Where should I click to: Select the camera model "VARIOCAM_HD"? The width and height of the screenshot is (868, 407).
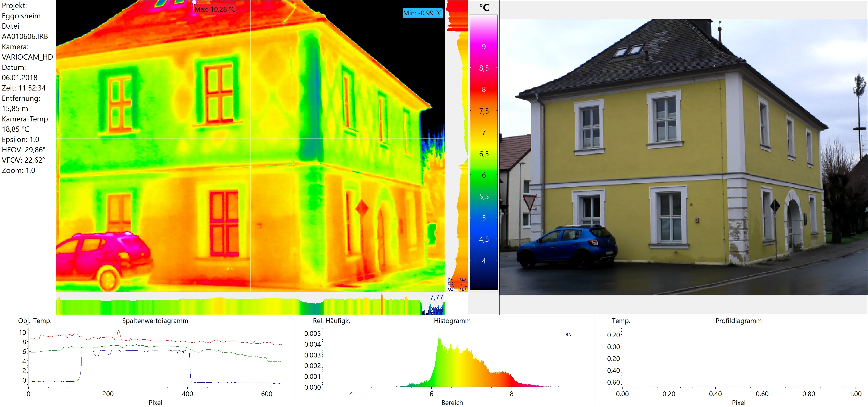[28, 57]
